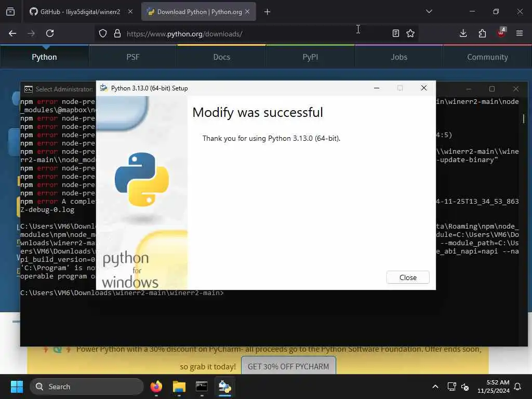Open the Python nav item
The height and width of the screenshot is (399, 532).
click(x=44, y=57)
